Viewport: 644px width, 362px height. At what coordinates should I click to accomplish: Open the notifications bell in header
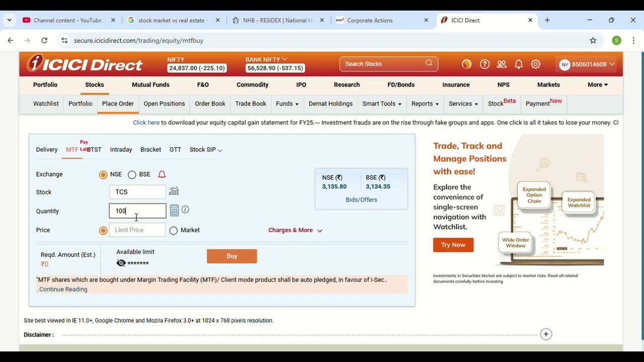519,64
